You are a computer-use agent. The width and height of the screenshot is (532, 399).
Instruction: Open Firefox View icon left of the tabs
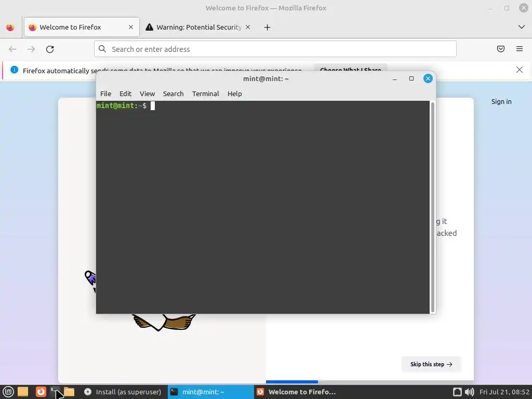coord(10,27)
